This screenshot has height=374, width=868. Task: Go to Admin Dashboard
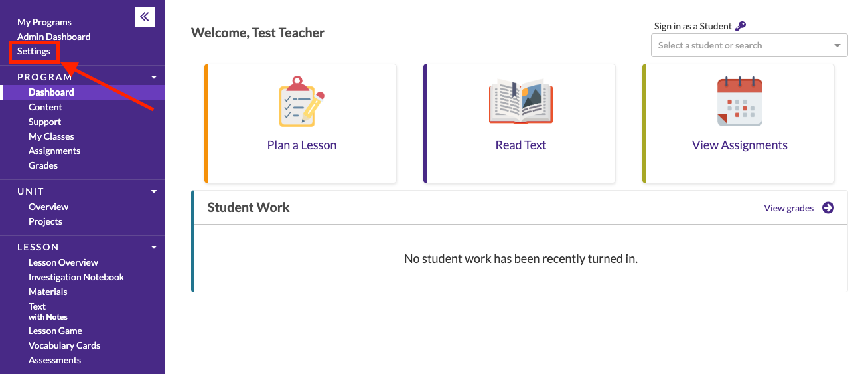tap(54, 37)
